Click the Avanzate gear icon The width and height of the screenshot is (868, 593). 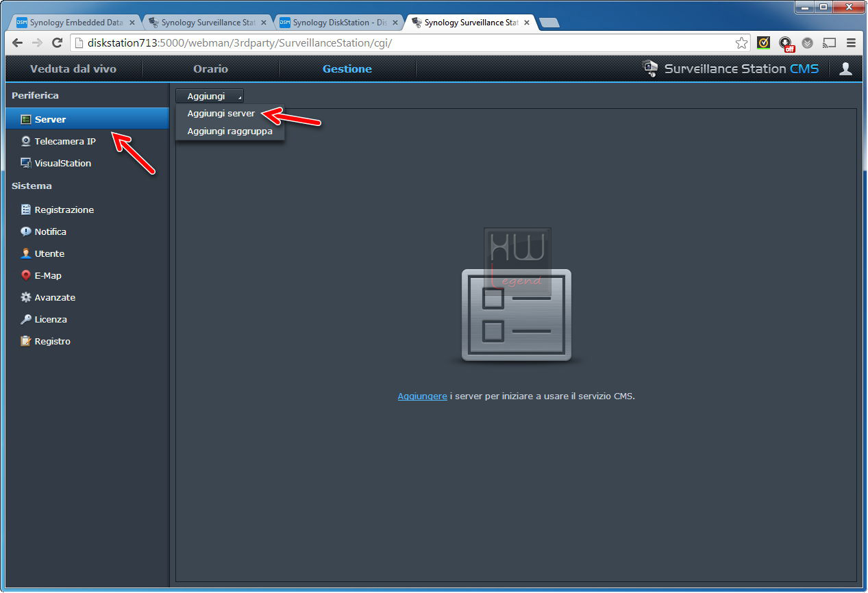[x=26, y=298]
